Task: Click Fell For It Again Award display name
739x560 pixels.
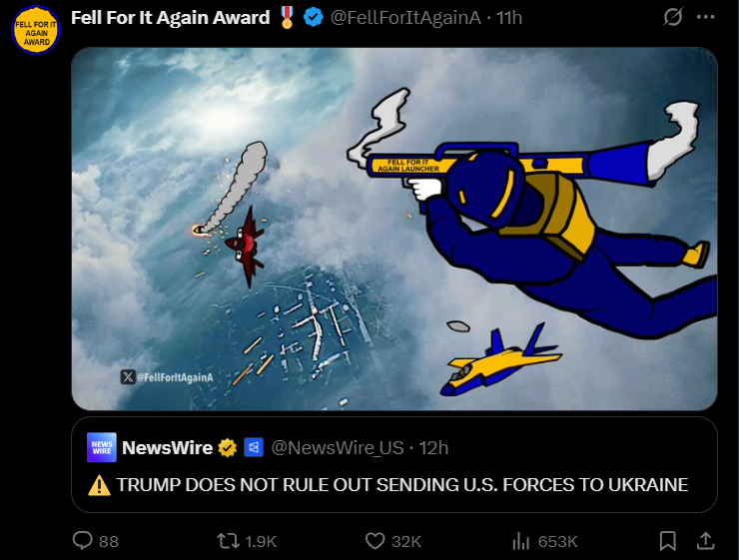Action: click(170, 17)
